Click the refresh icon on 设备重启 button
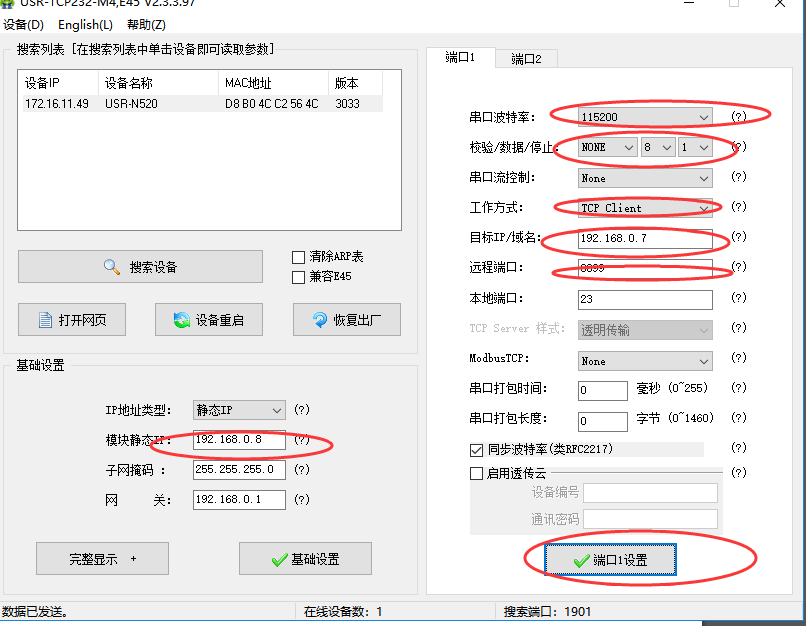The height and width of the screenshot is (626, 806). point(181,321)
